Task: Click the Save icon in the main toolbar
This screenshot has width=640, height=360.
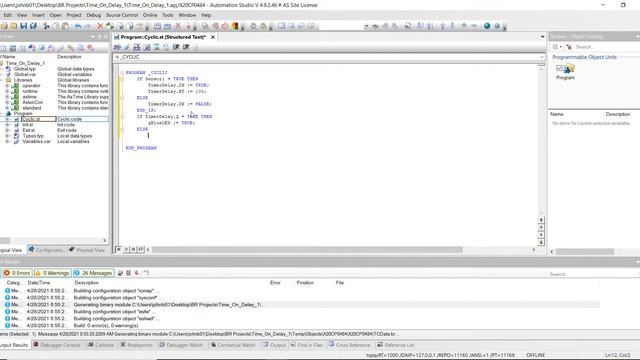Action: click(23, 26)
